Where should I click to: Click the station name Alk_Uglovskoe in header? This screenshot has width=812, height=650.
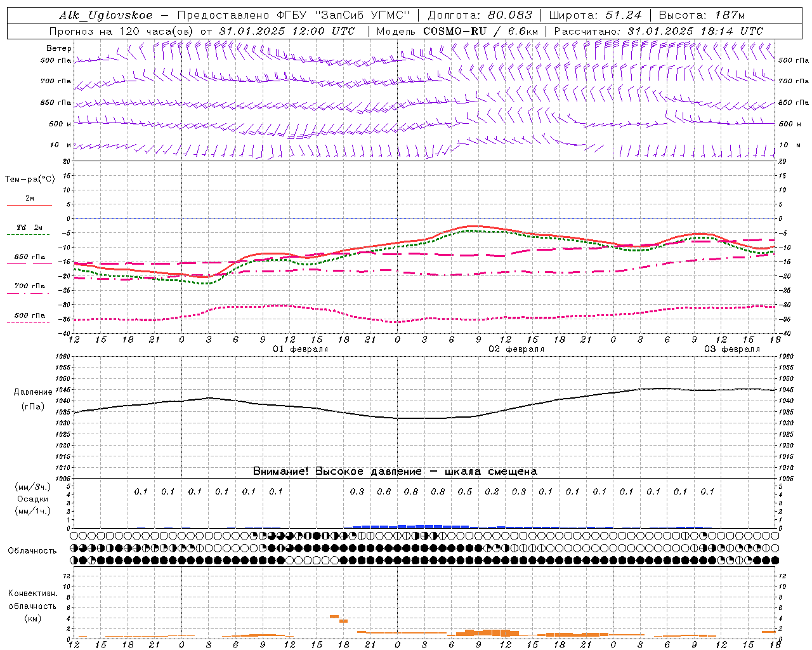pos(106,15)
